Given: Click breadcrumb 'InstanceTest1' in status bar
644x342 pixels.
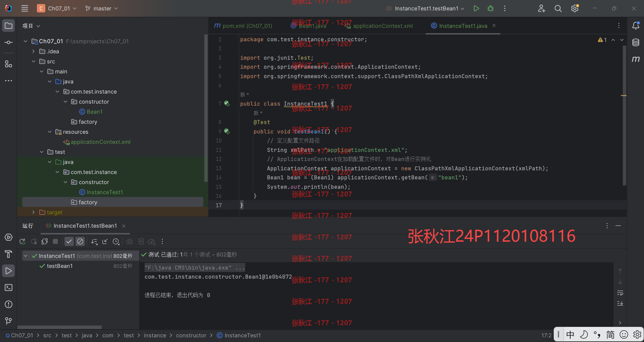Looking at the screenshot, I should 239,335.
